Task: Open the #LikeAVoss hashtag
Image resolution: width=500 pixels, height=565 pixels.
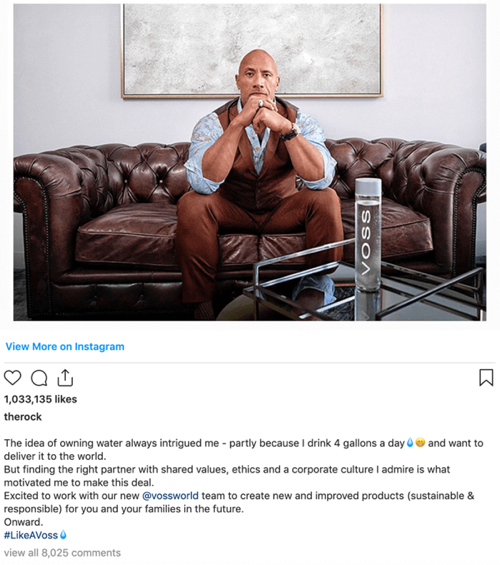Action: tap(31, 535)
